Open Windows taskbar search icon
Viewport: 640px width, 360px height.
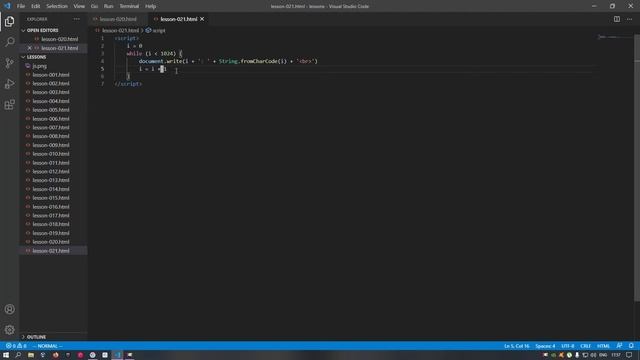coord(18,355)
